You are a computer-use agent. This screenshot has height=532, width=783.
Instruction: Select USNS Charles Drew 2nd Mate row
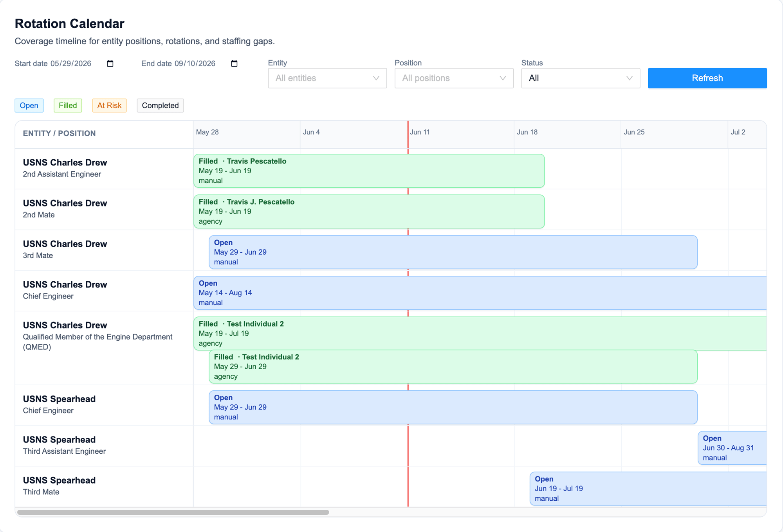coord(104,209)
